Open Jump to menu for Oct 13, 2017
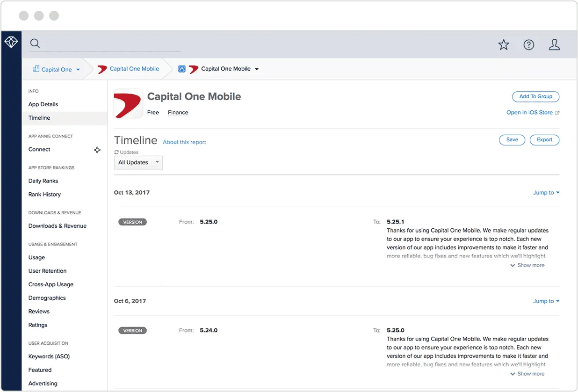Viewport: 578px width, 392px height. (x=546, y=193)
